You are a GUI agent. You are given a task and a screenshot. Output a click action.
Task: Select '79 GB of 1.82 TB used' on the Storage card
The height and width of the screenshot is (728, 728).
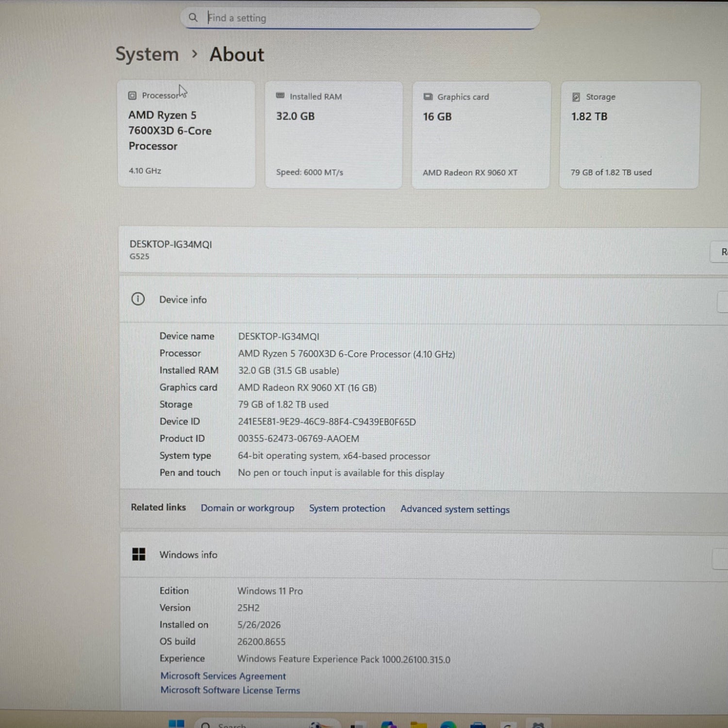[611, 172]
